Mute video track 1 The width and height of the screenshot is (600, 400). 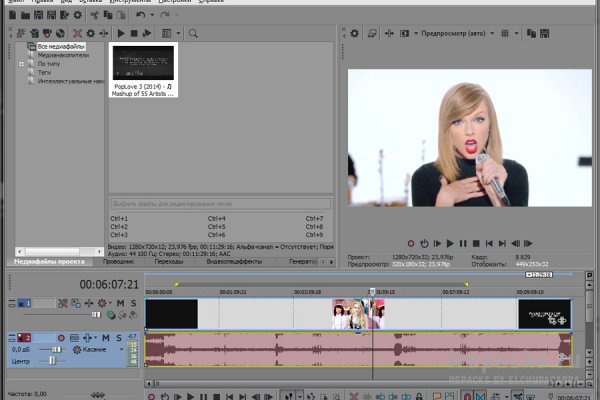coord(121,303)
